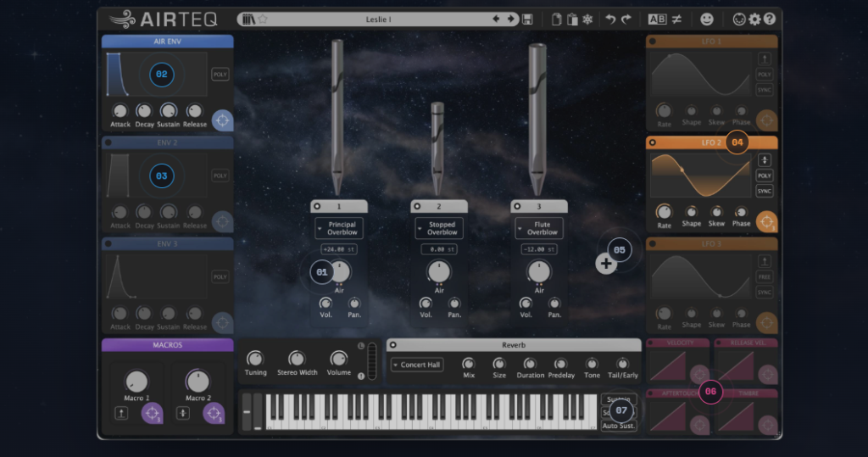
Task: Click Macro 1 modulation target icon
Action: click(151, 413)
